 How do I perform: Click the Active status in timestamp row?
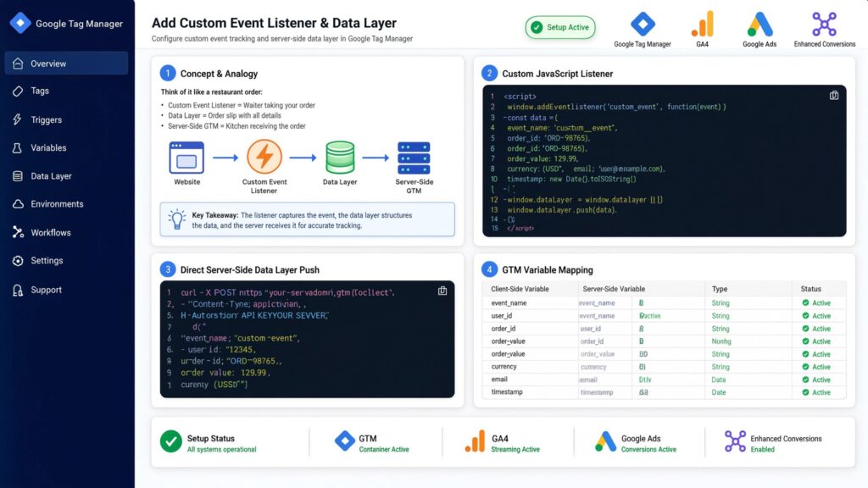(x=816, y=392)
